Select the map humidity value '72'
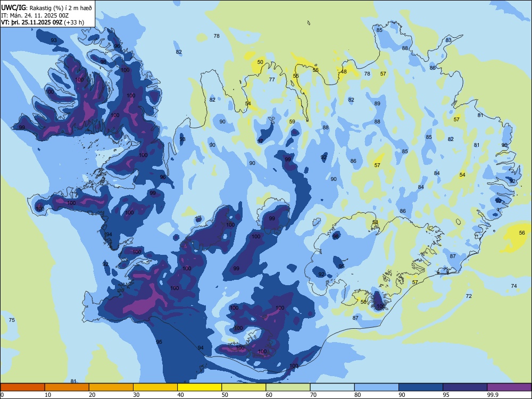The image size is (532, 399). (x=469, y=296)
